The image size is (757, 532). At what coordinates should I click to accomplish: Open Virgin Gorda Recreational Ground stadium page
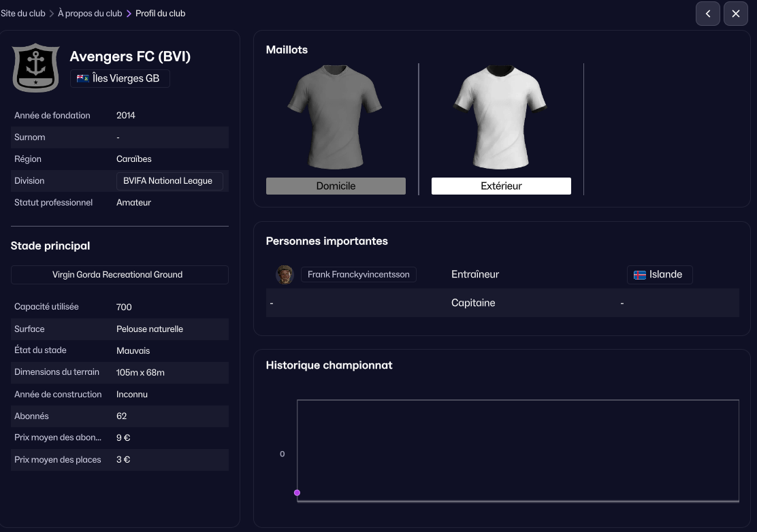click(x=118, y=275)
